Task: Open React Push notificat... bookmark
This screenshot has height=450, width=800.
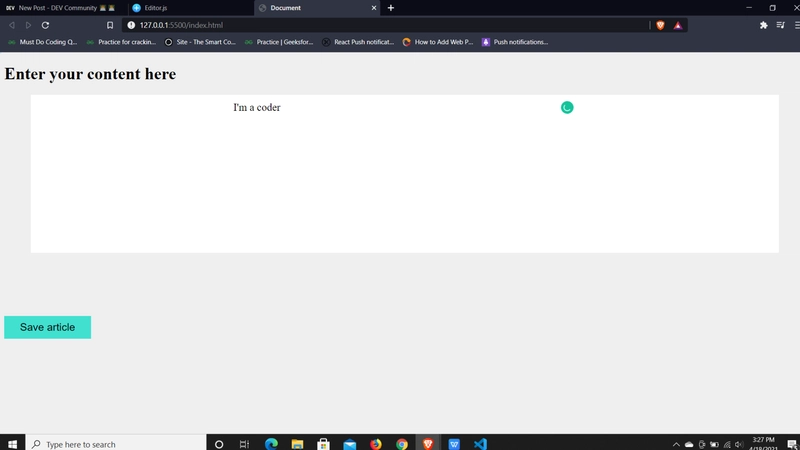Action: click(358, 42)
